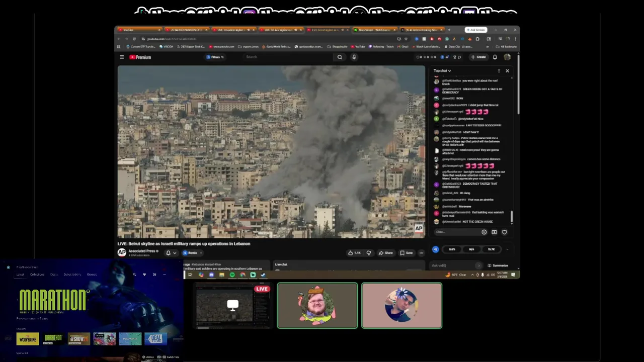Viewport: 644px width, 362px height.
Task: Expand the Top chat dropdown
Action: coord(442,71)
